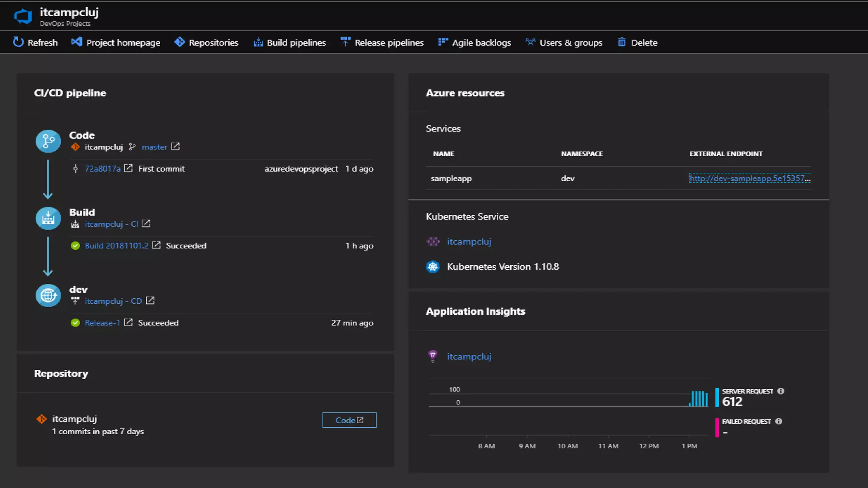Click external link icon beside itcampcluj - CI
868x488 pixels.
click(x=146, y=224)
